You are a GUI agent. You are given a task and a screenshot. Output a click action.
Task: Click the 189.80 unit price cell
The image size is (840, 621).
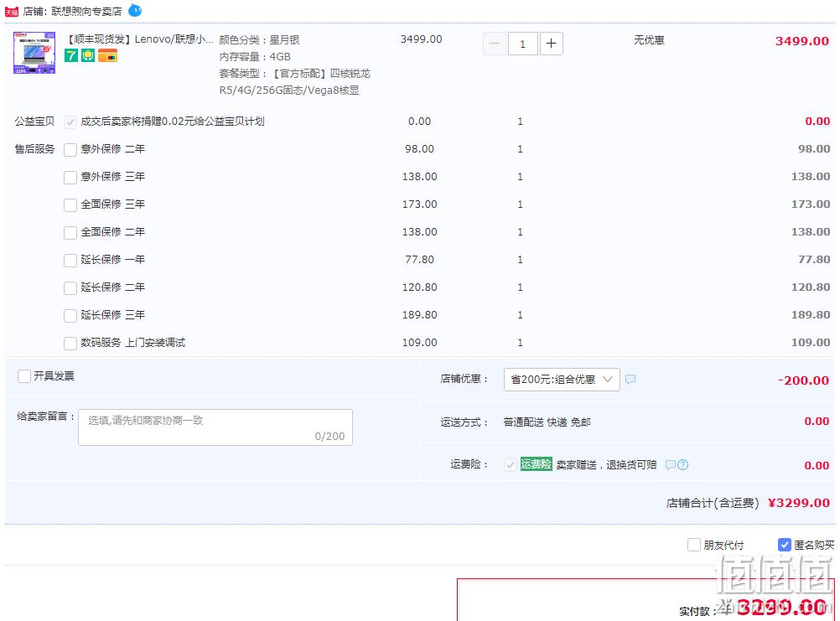click(x=419, y=315)
